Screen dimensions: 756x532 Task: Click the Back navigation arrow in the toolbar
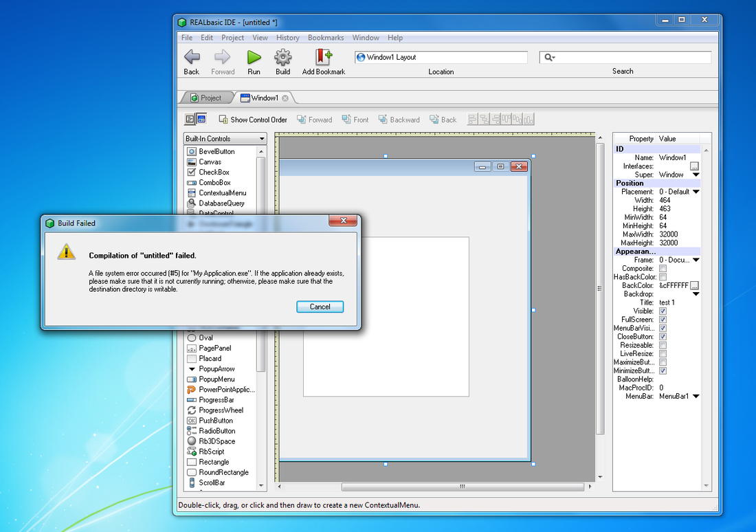[192, 58]
